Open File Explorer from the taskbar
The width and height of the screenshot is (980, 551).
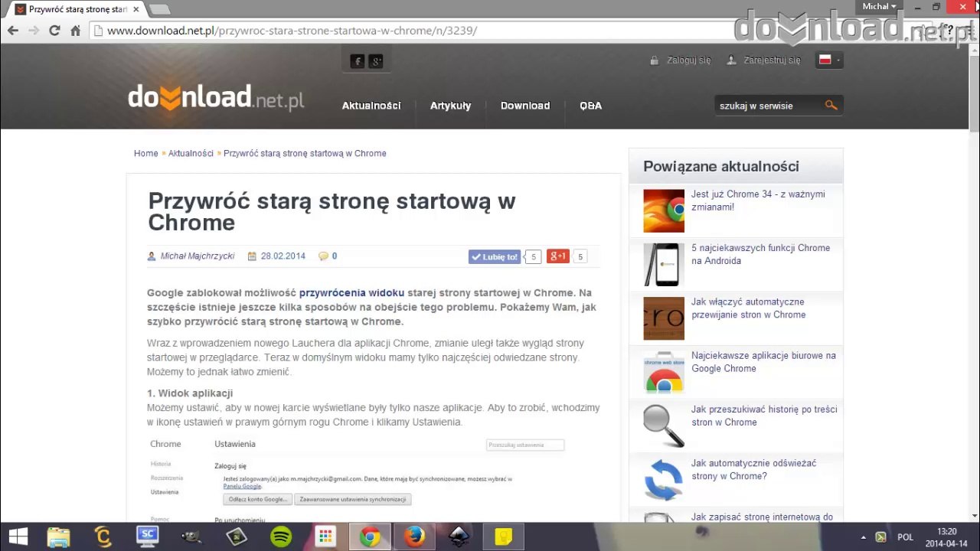pyautogui.click(x=59, y=536)
